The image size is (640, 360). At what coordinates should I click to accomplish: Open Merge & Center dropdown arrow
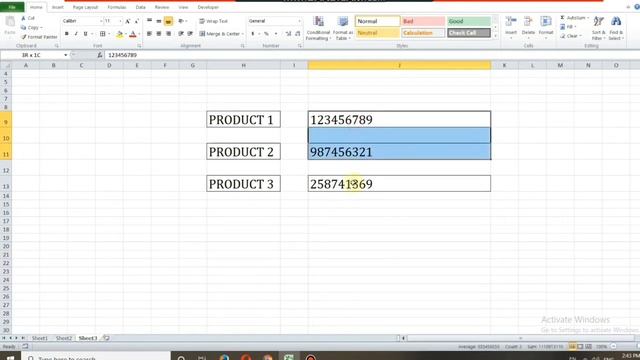[x=243, y=34]
